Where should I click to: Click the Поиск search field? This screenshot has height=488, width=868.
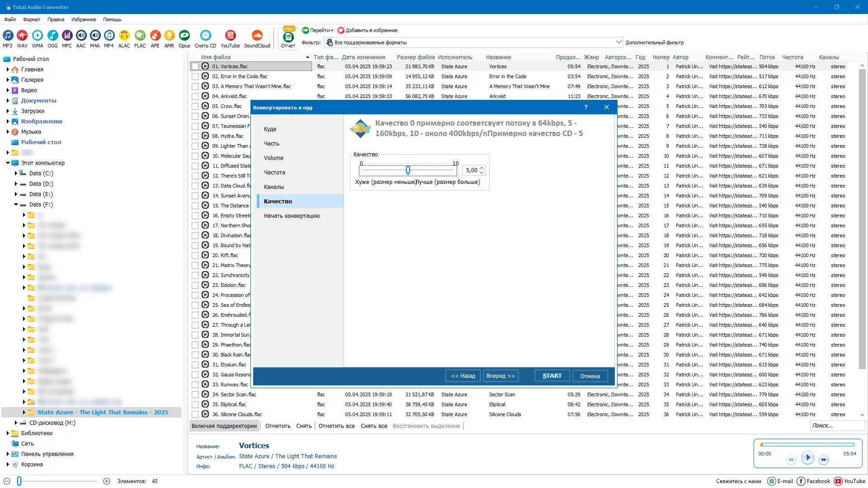point(837,426)
